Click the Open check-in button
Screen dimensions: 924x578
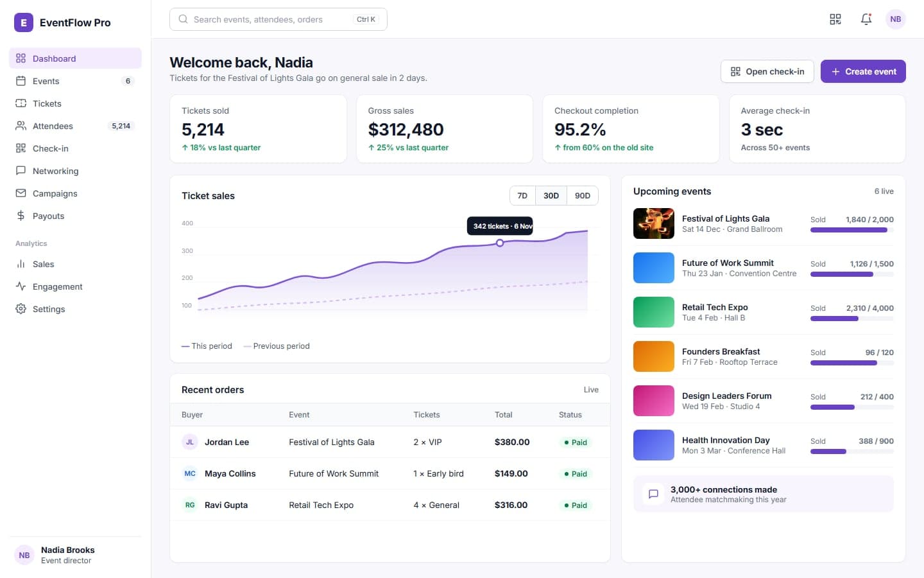click(767, 71)
